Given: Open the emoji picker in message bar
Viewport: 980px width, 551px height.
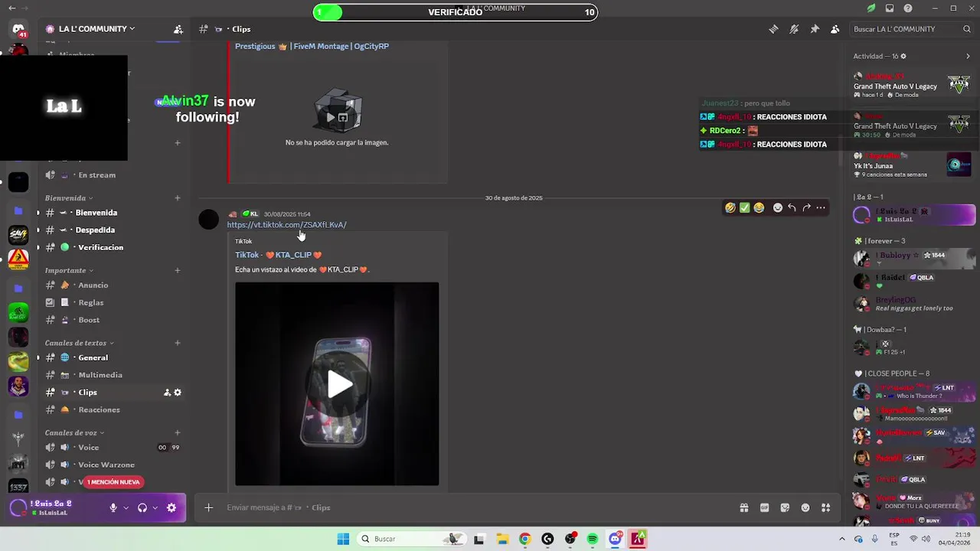Looking at the screenshot, I should [805, 507].
